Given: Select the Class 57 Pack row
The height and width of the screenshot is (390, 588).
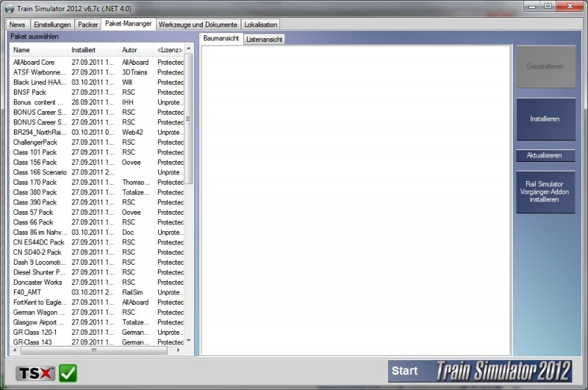Looking at the screenshot, I should [x=98, y=213].
